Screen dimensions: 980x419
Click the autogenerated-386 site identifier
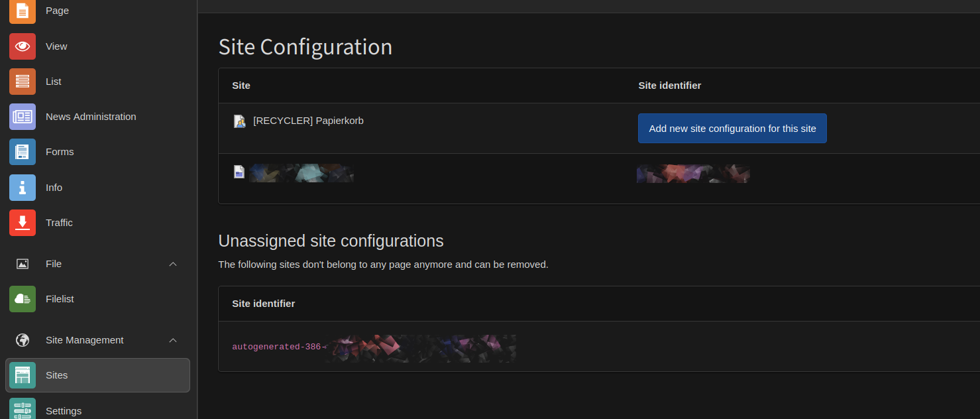click(276, 347)
